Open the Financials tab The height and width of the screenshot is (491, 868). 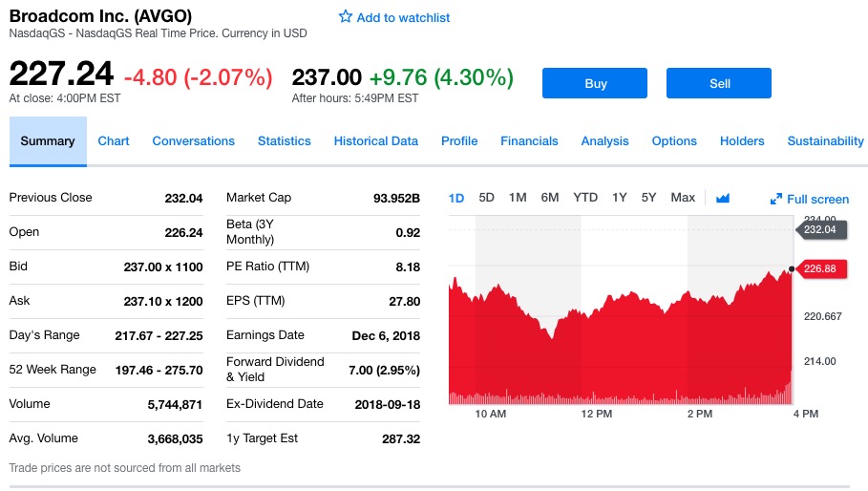point(529,141)
